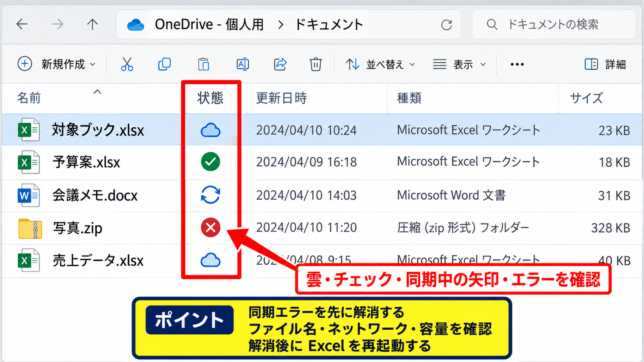The image size is (644, 362).
Task: Refresh the ドキュメント folder
Action: pyautogui.click(x=446, y=25)
